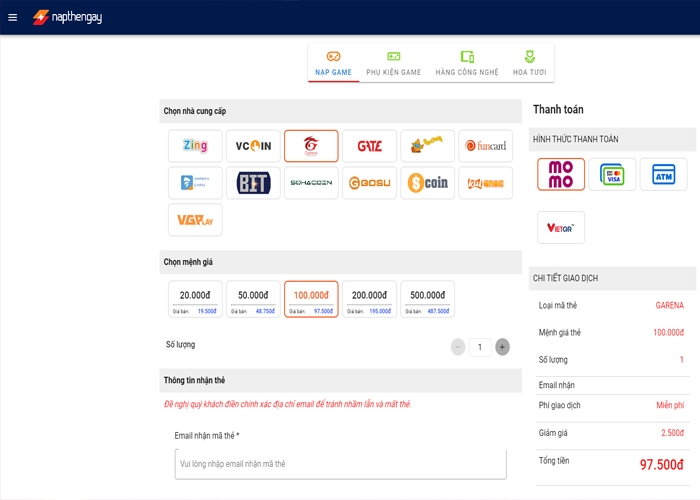This screenshot has height=500, width=700.
Task: Open the Hoa tươi tab
Action: (x=529, y=63)
